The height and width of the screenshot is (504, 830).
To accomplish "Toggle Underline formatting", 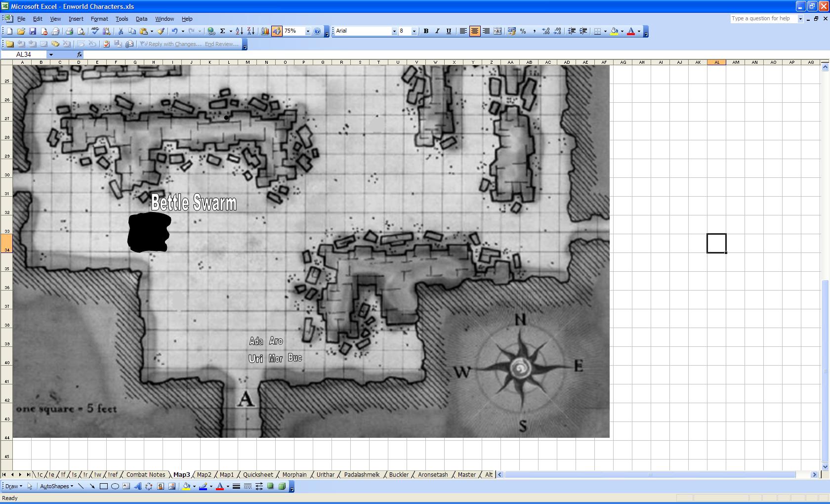I will (449, 31).
